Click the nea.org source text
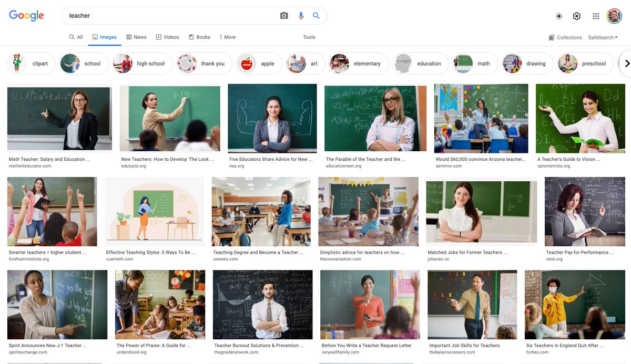This screenshot has width=631, height=364. pos(237,166)
